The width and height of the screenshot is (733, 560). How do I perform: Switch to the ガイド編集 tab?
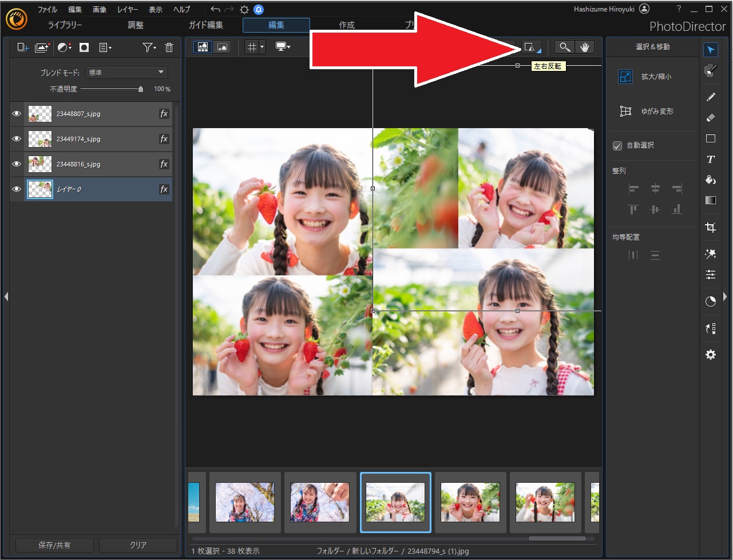click(206, 25)
